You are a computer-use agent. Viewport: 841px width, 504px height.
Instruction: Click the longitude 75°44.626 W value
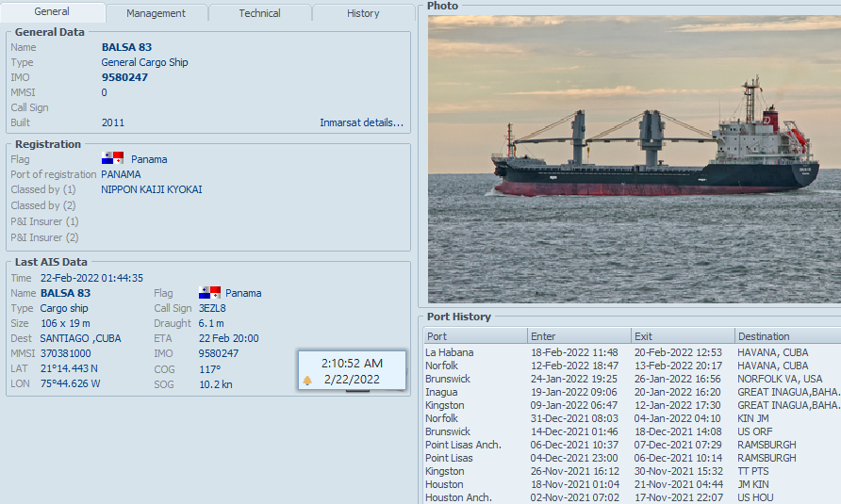(71, 383)
